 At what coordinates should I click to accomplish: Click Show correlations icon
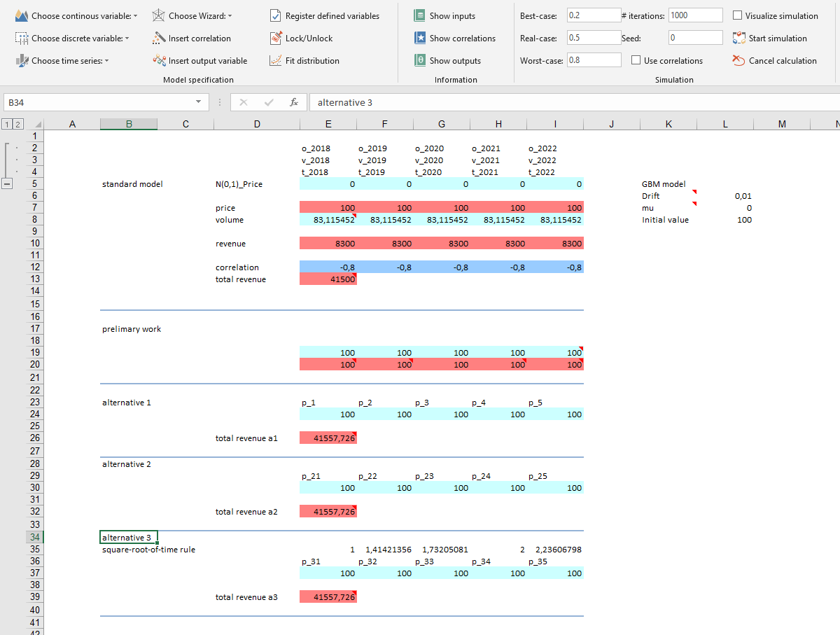tap(419, 39)
